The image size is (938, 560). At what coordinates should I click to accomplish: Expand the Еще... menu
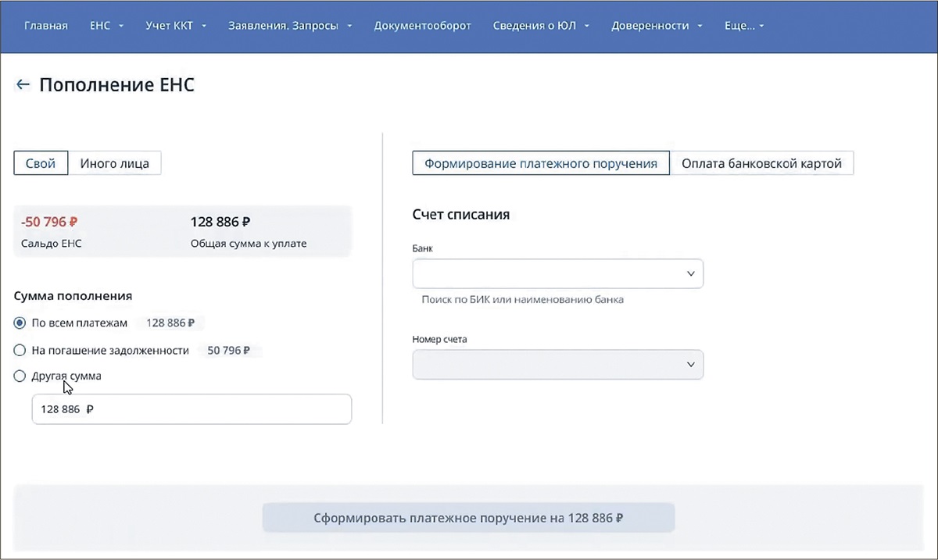coord(744,26)
